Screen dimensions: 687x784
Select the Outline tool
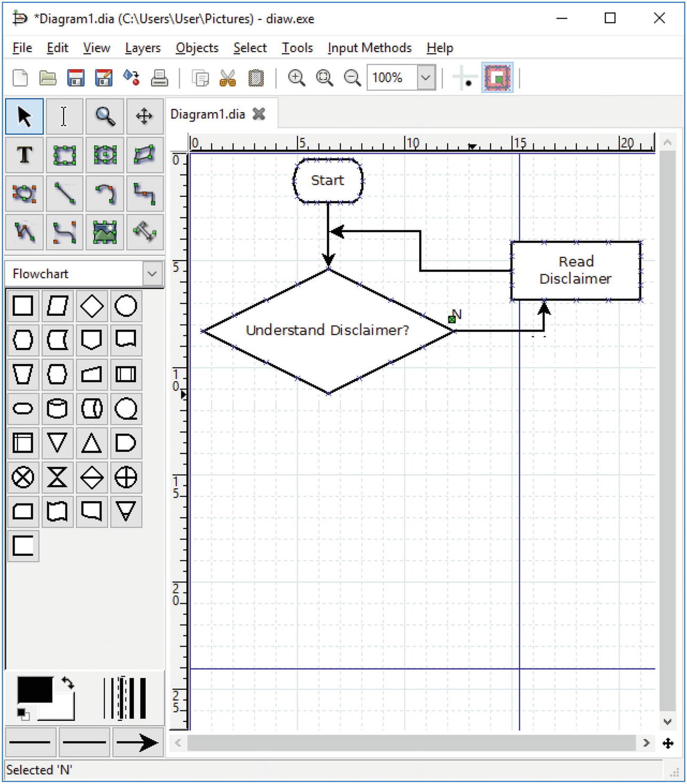click(145, 232)
